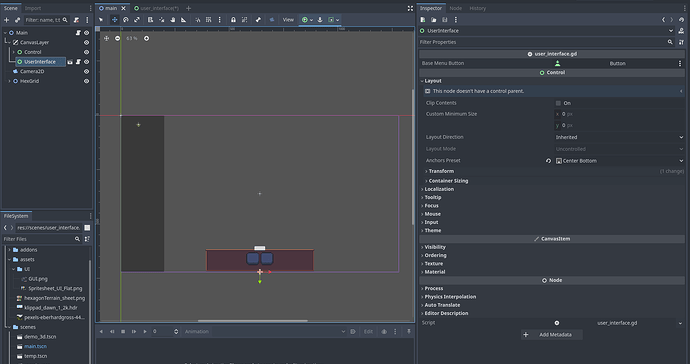This screenshot has height=364, width=690.
Task: Lock selected node with padlock icon
Action: [x=233, y=20]
